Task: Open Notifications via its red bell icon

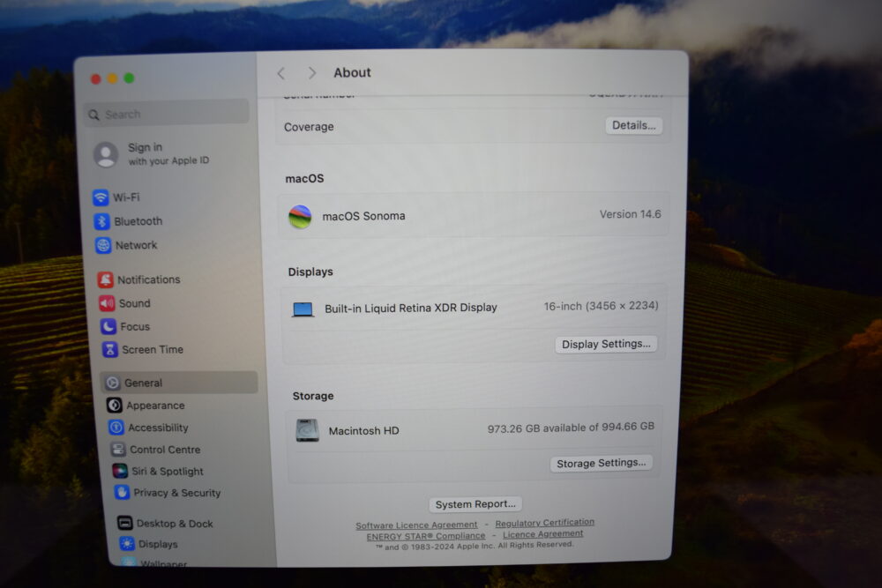Action: pos(105,280)
